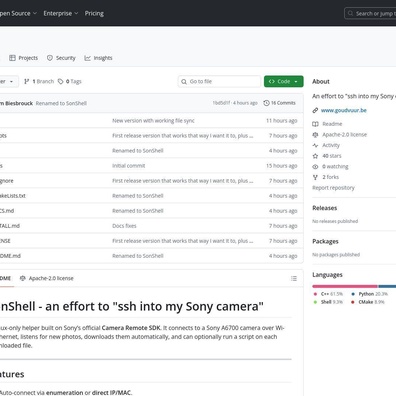This screenshot has width=396, height=396.
Task: Click the scale icon in the readme license tab
Action: [23, 278]
